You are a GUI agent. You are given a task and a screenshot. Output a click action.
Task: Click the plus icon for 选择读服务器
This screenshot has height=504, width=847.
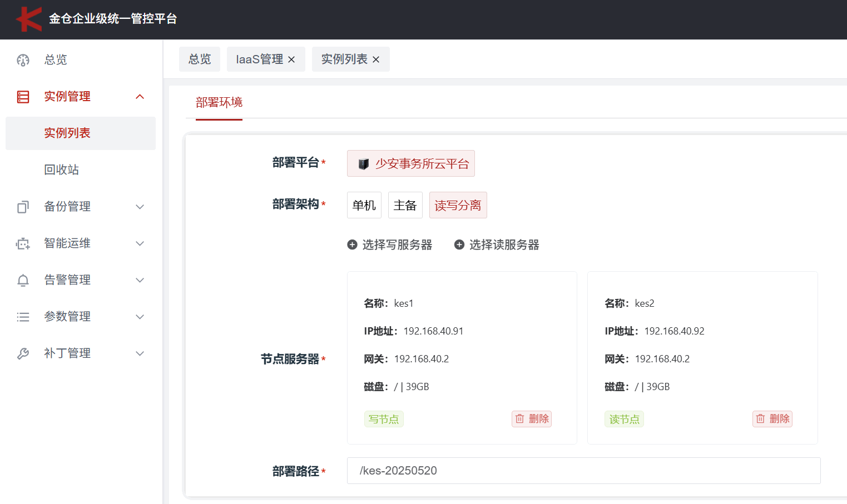click(x=459, y=244)
